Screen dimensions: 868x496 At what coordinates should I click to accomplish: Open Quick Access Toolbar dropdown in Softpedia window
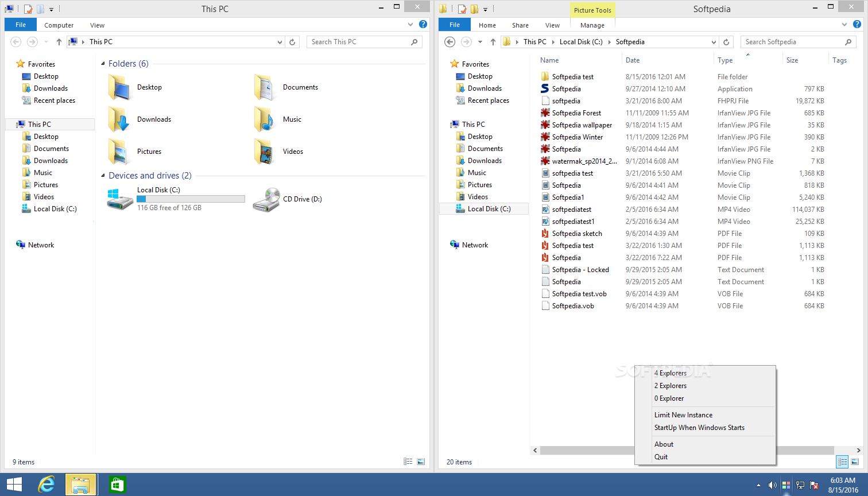(x=485, y=9)
